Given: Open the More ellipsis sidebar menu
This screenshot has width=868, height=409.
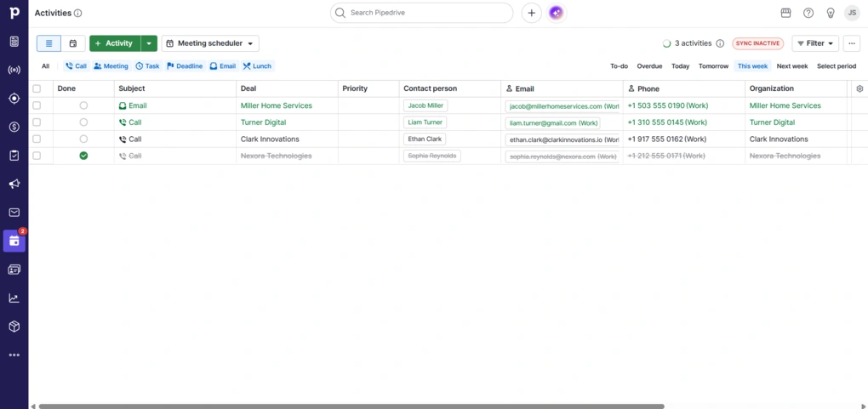Looking at the screenshot, I should [x=14, y=355].
